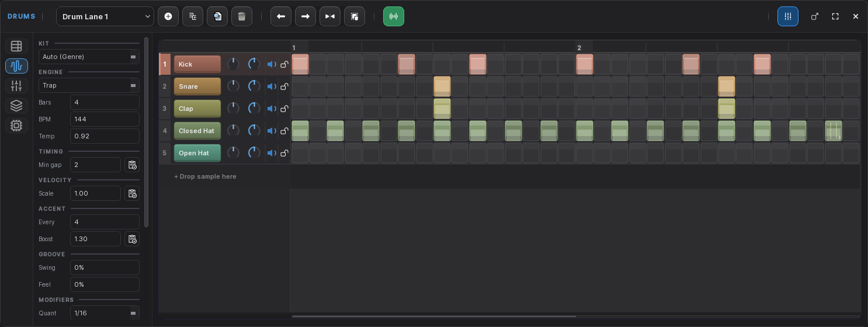This screenshot has height=327, width=868.
Task: Shift pattern right with the right arrow
Action: pos(305,16)
